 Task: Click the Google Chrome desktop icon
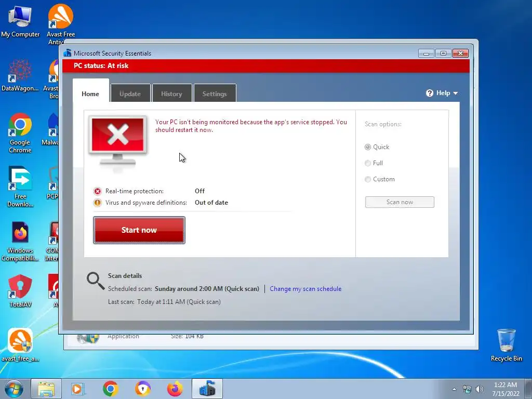(20, 133)
